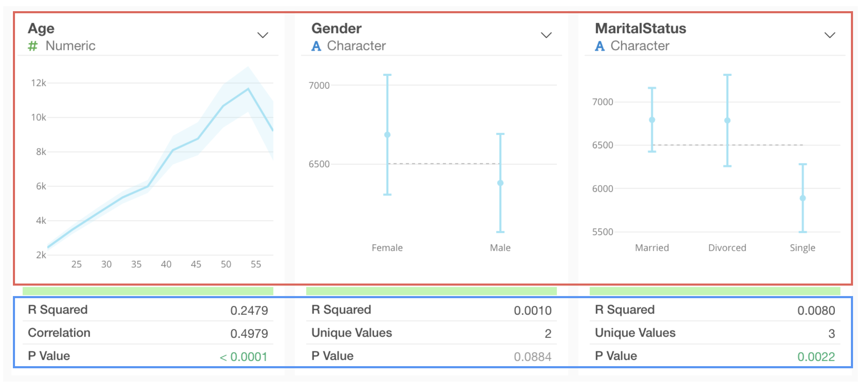Click the Gender P Value 0.0884

532,357
